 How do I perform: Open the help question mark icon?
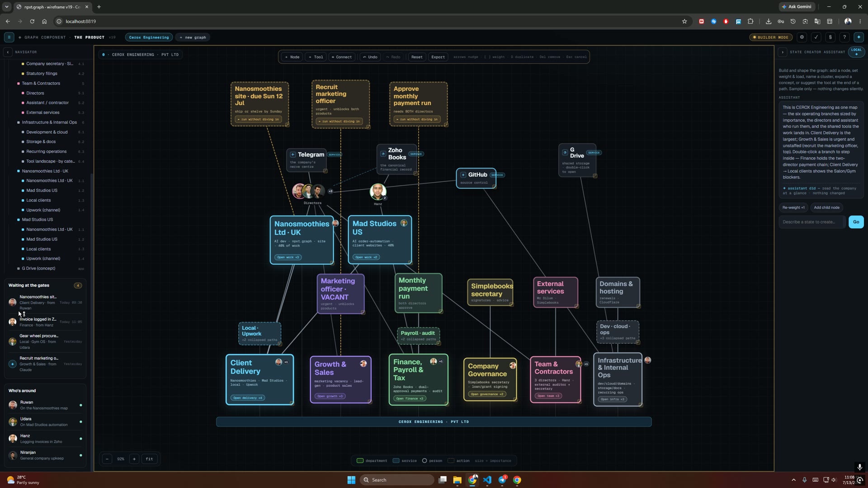click(844, 38)
